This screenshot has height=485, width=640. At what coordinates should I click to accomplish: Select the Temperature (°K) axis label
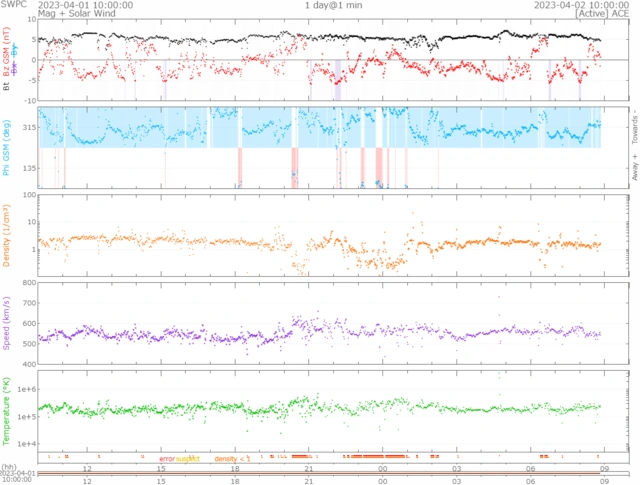coord(7,410)
